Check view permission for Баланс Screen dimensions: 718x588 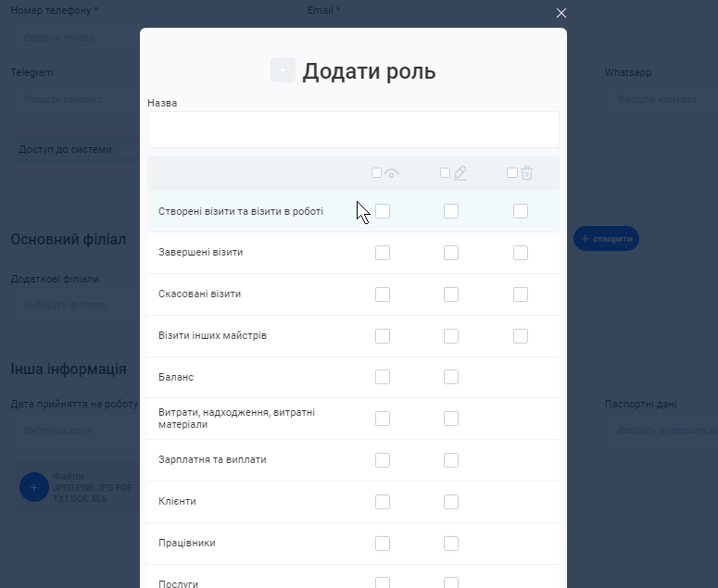tap(383, 377)
